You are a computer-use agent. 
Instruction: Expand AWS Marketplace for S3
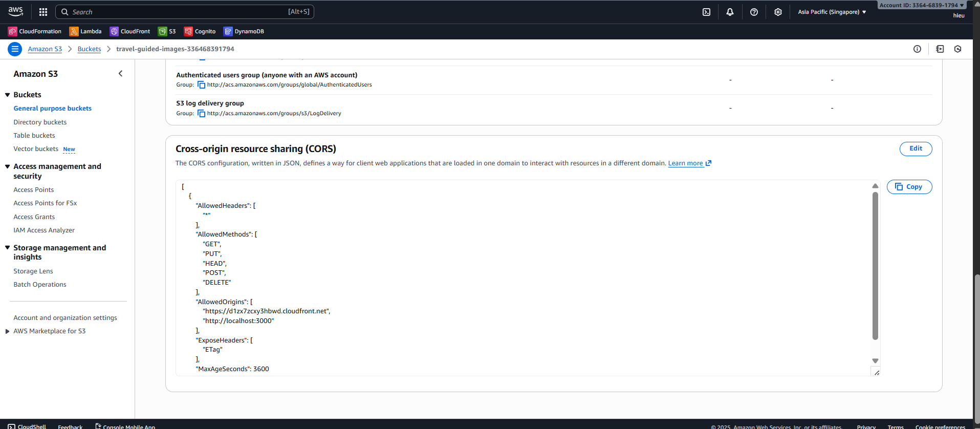(x=8, y=331)
